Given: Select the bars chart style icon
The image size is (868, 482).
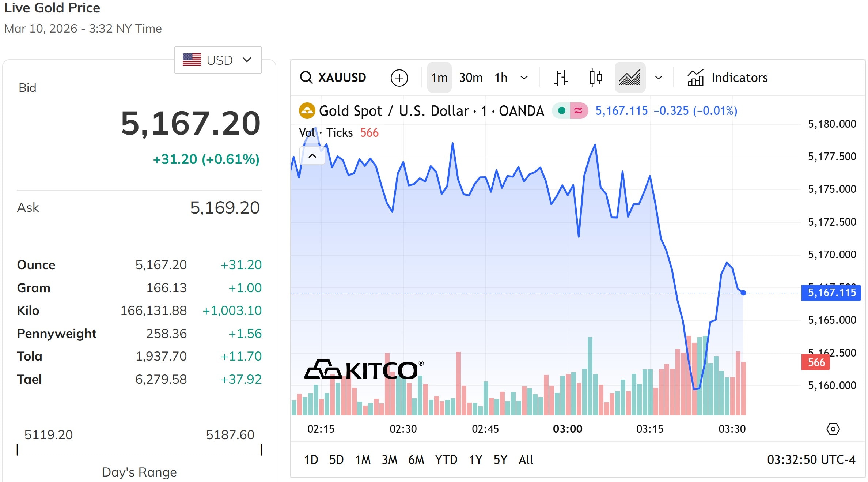Looking at the screenshot, I should [561, 78].
